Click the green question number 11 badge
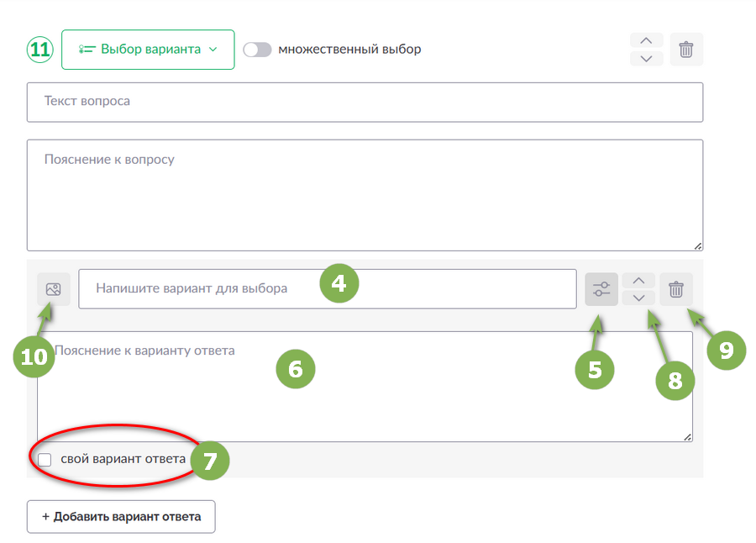 pos(40,50)
